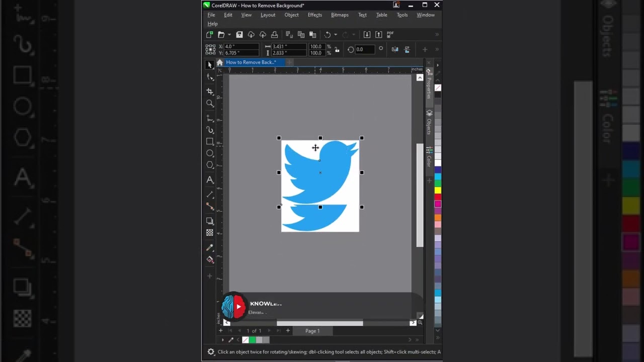
Task: Select the Parallel Dimension line tool
Action: coord(210,194)
